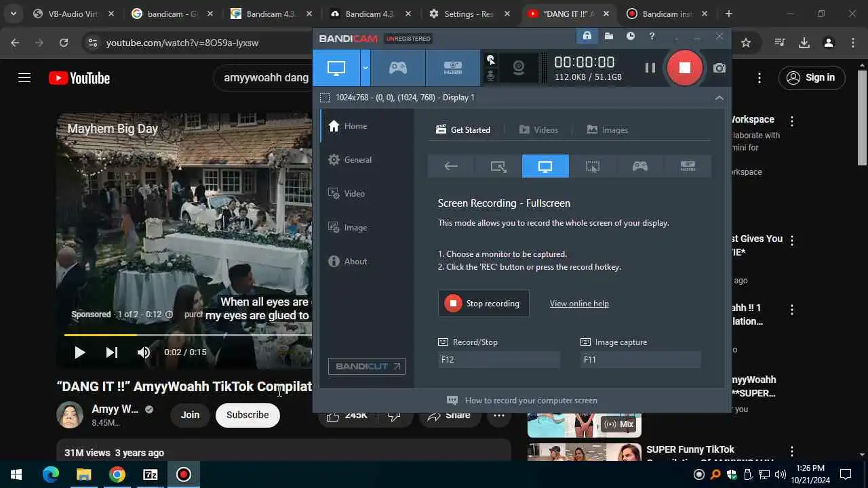Open Windows Start menu

pyautogui.click(x=16, y=474)
